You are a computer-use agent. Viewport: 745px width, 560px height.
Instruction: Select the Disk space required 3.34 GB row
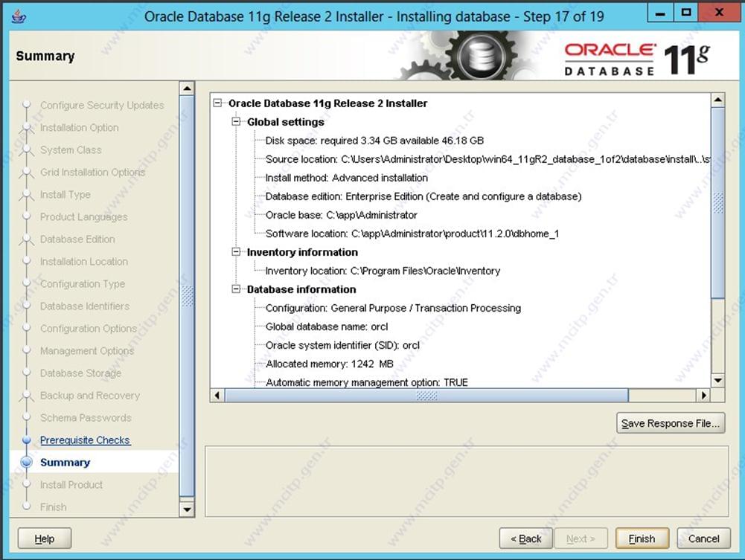pos(374,141)
